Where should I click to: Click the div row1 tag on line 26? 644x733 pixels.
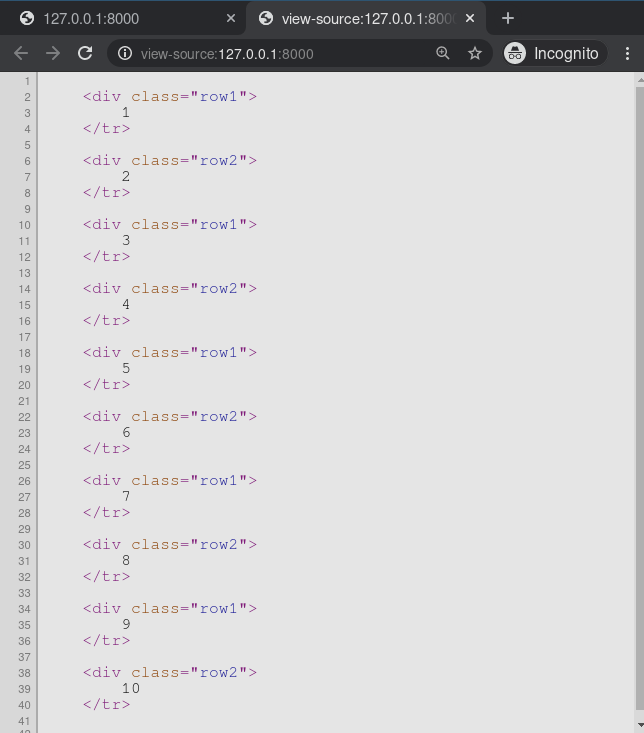coord(170,481)
